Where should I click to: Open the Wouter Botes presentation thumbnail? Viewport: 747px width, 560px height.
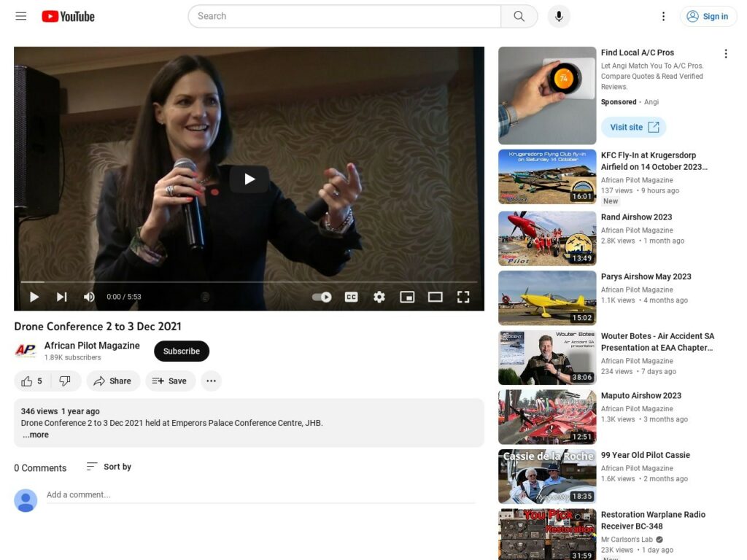point(547,357)
